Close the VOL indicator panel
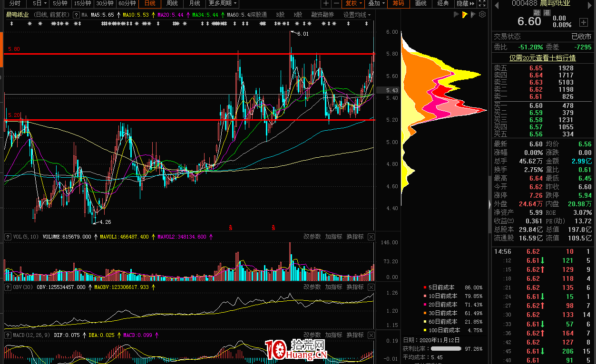596x364 pixels. pos(371,237)
